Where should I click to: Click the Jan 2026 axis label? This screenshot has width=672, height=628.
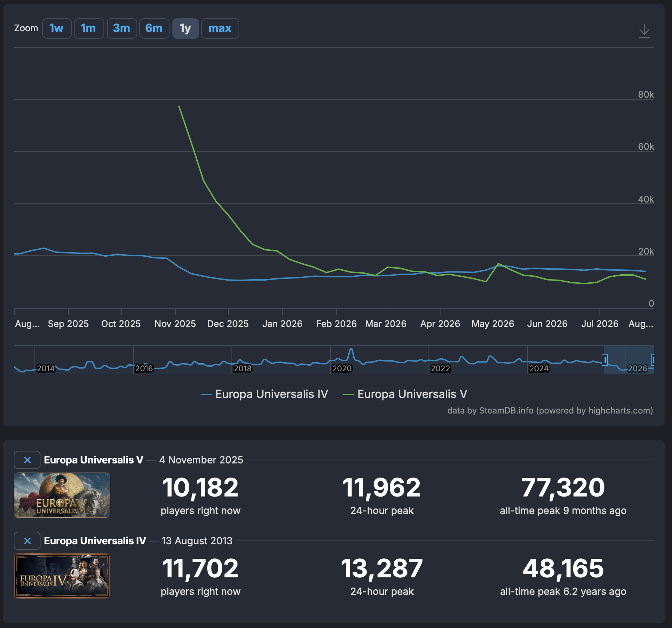(x=283, y=324)
